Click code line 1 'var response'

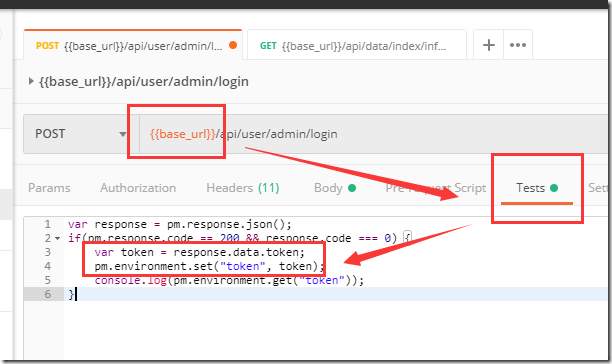[x=180, y=224]
